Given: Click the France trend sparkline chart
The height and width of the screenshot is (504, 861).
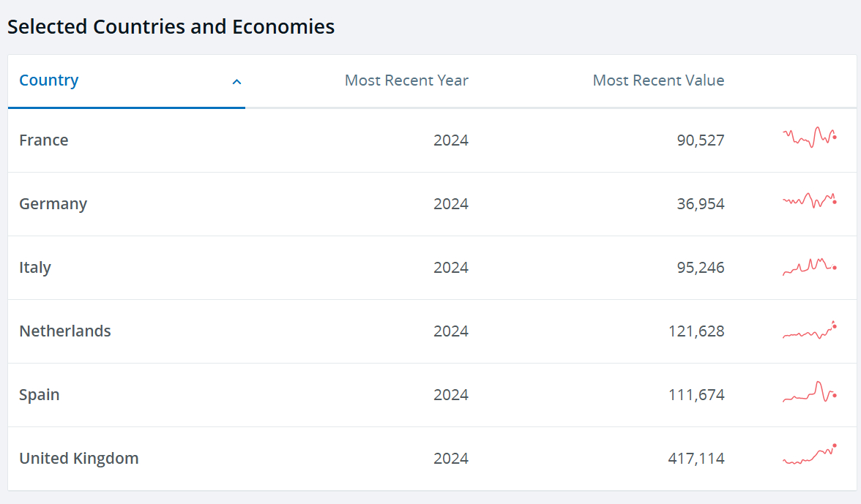Looking at the screenshot, I should click(x=810, y=138).
